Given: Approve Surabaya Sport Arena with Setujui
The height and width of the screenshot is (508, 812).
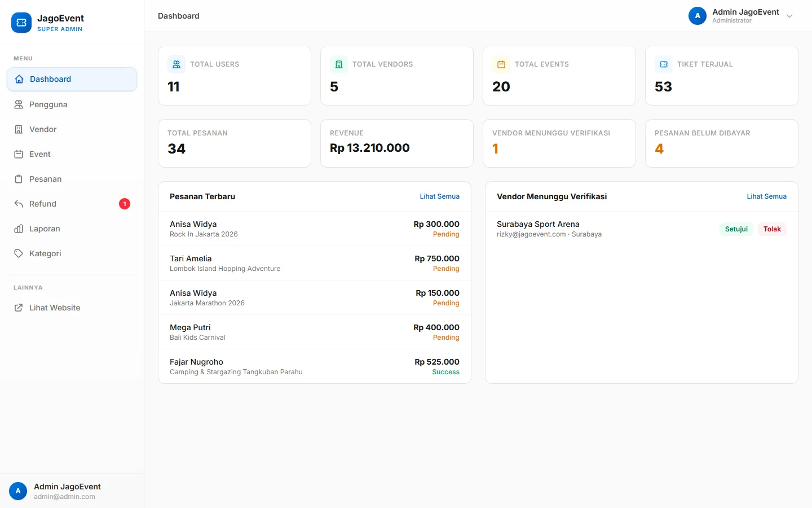Looking at the screenshot, I should [736, 229].
